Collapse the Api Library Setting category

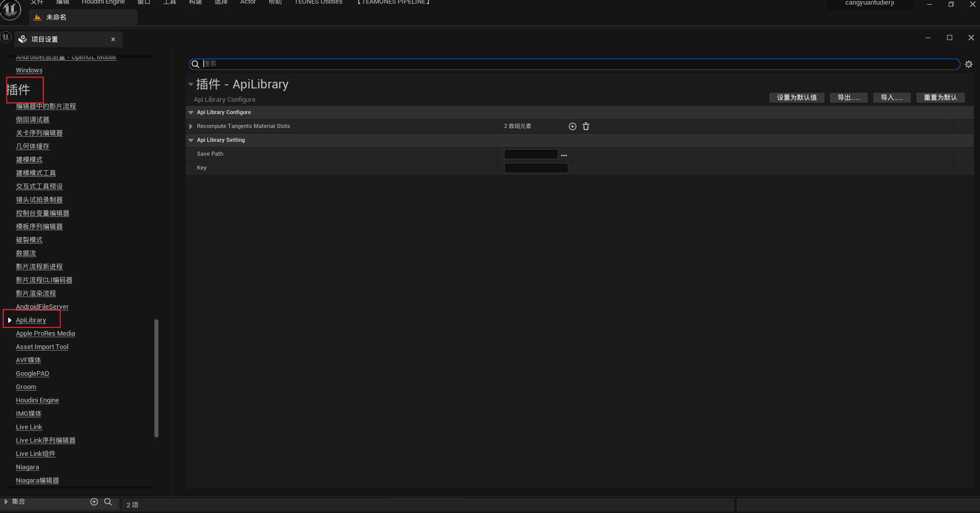191,140
